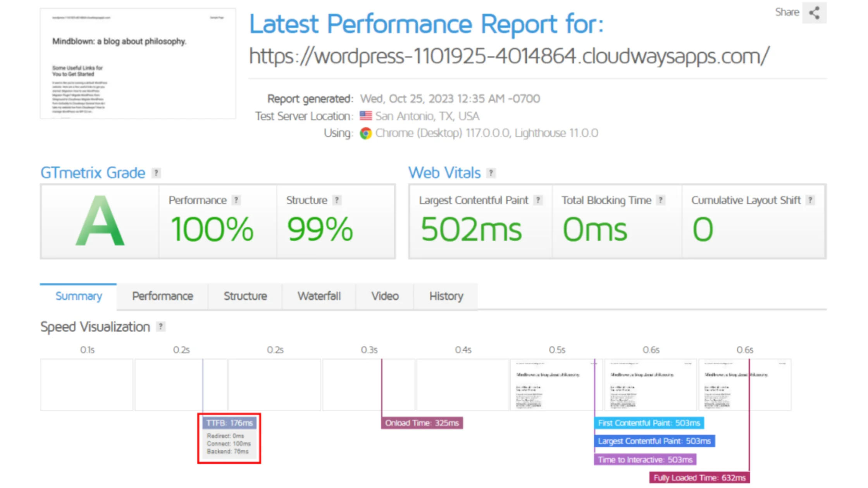Click the Mindblown page preview thumbnail
868x488 pixels.
pos(138,62)
